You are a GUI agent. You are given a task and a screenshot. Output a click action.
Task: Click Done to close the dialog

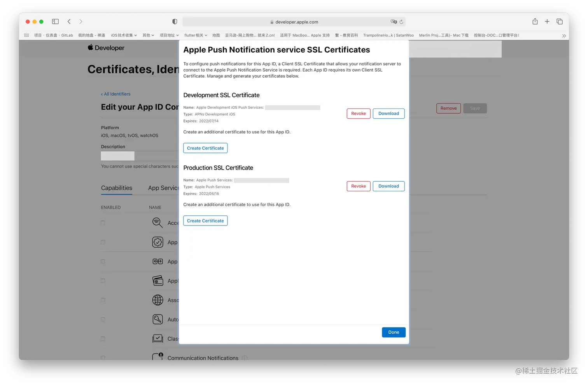pyautogui.click(x=394, y=332)
